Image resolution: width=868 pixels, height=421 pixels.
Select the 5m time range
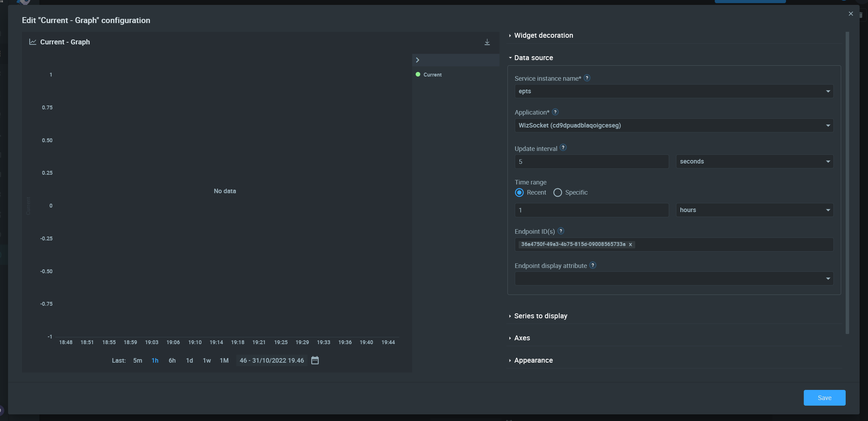[138, 360]
